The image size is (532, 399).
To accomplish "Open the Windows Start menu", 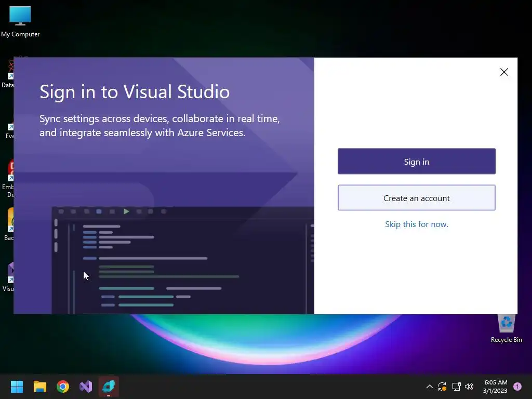I will [17, 387].
